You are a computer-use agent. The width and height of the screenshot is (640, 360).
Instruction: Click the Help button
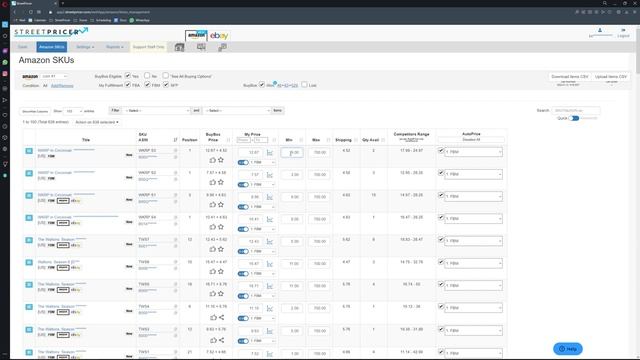click(568, 349)
